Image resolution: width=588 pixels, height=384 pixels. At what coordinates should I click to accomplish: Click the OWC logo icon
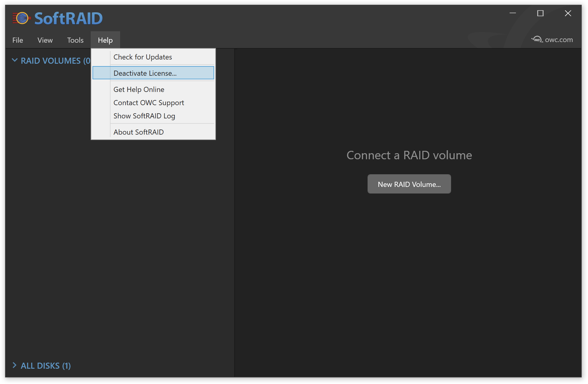(x=537, y=40)
